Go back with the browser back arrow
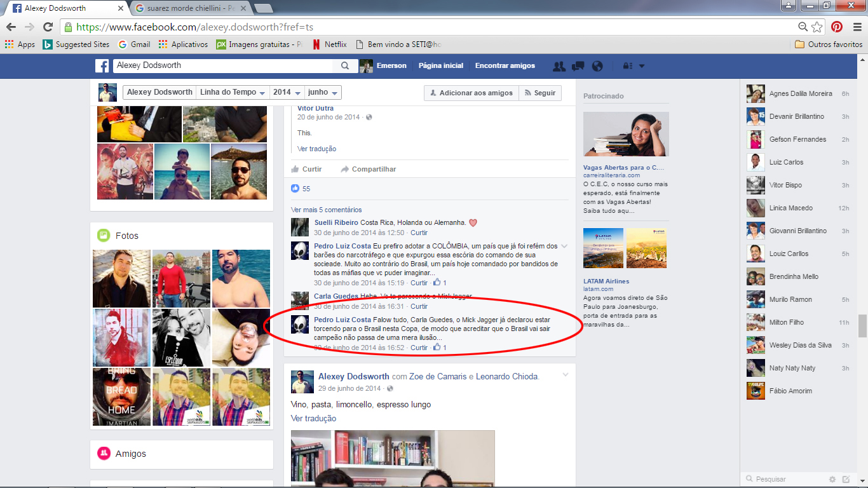868x488 pixels. click(10, 27)
